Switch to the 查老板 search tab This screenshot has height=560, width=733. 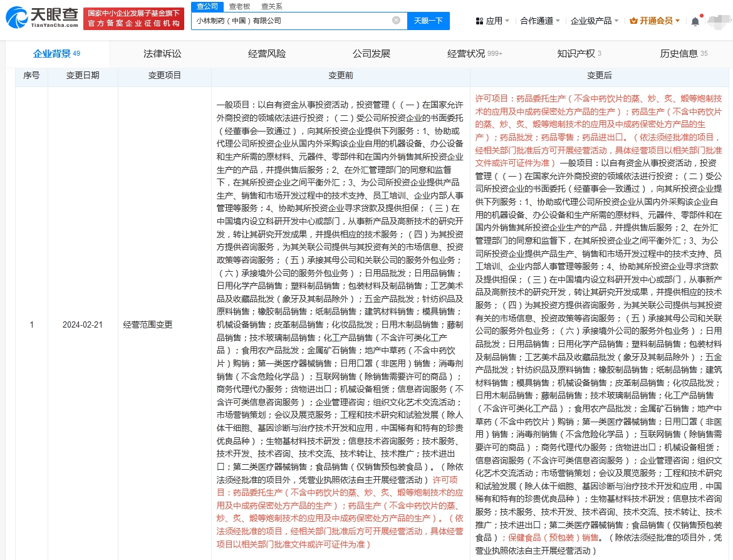(239, 6)
